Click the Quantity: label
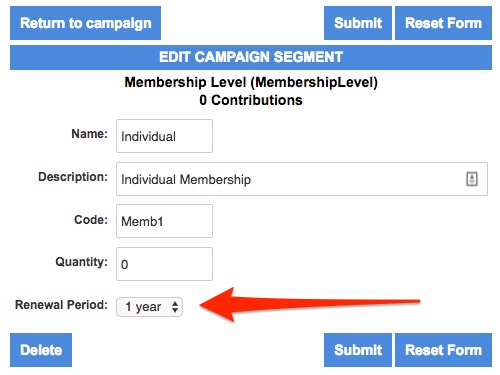Image resolution: width=500 pixels, height=375 pixels. point(82,262)
